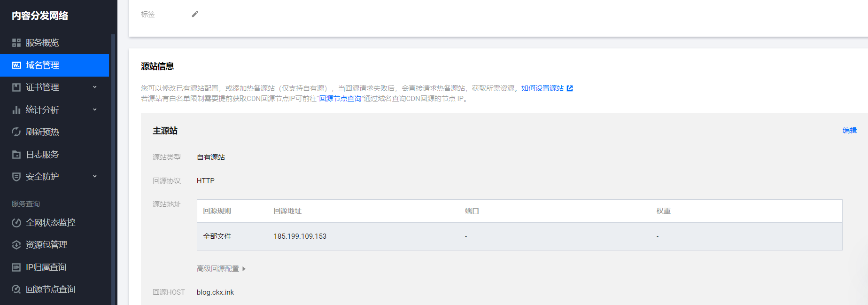Screen dimensions: 868x305
Task: Open the 域名管理 menu item
Action: pyautogui.click(x=54, y=65)
